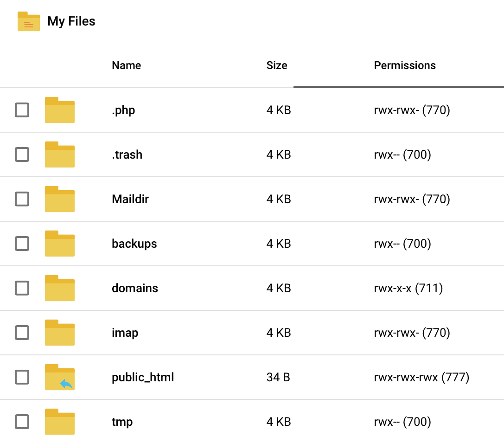The height and width of the screenshot is (443, 504).
Task: Open the public_html folder by its name
Action: click(x=142, y=377)
